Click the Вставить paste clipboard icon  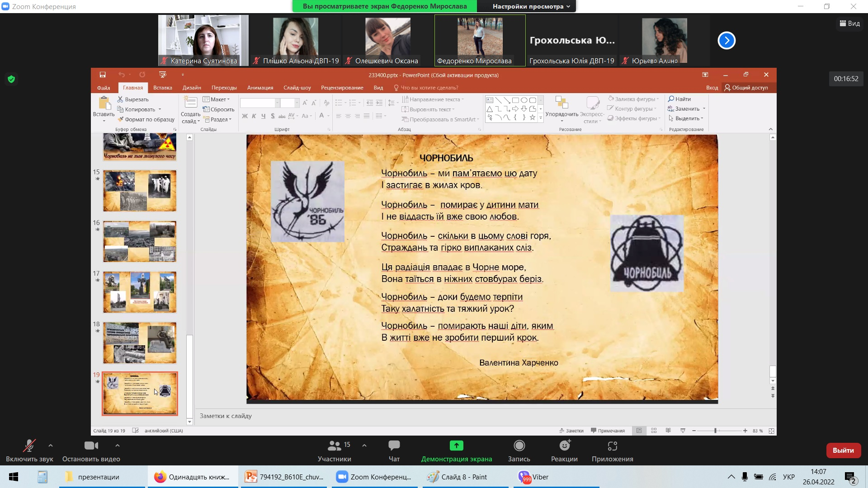[104, 103]
